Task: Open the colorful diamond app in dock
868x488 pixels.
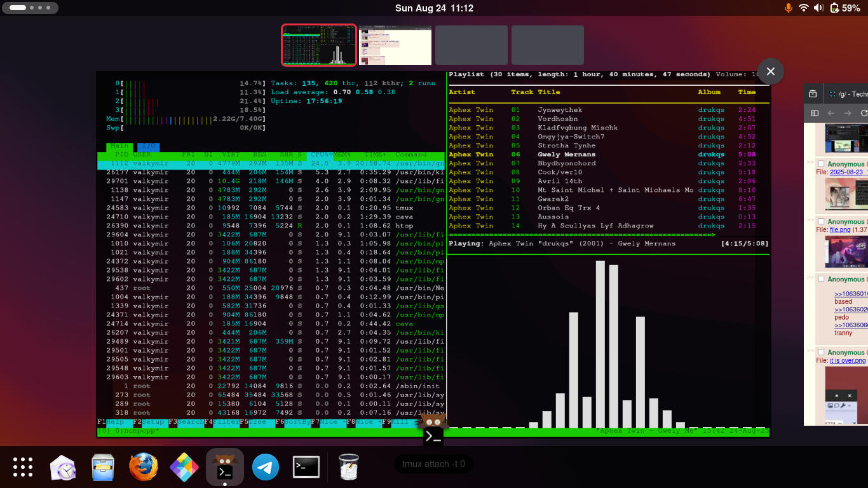Action: pos(184,468)
